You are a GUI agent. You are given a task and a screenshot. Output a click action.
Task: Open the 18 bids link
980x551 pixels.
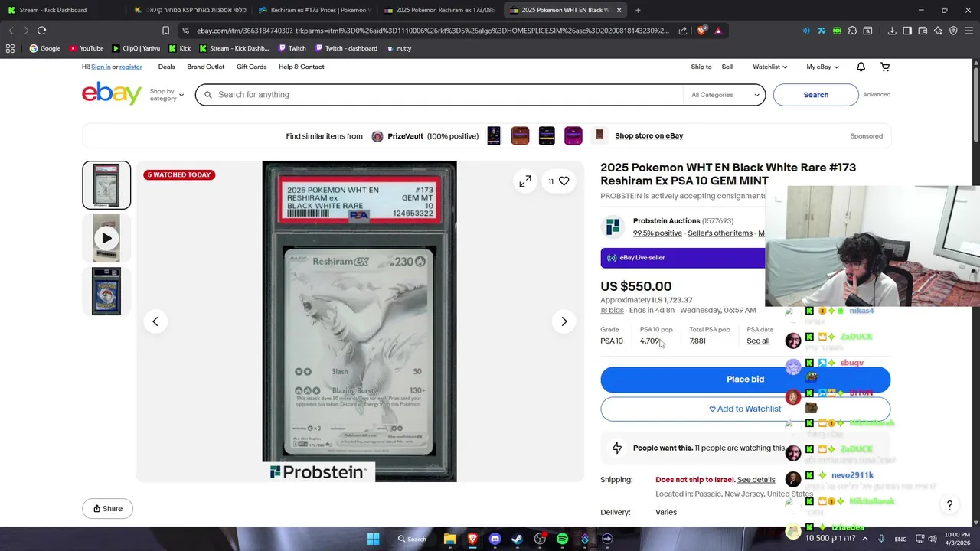coord(612,311)
